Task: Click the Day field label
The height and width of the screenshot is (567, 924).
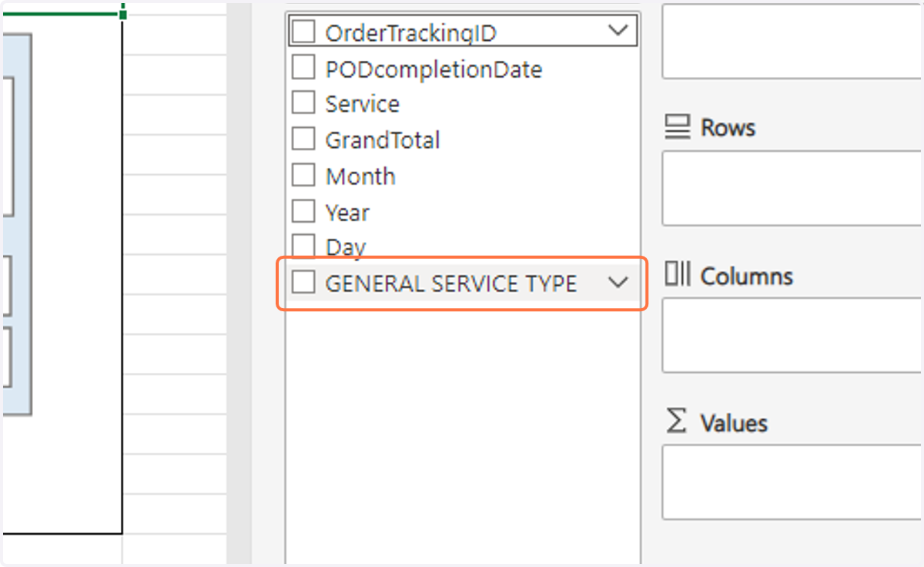Action: pyautogui.click(x=346, y=247)
